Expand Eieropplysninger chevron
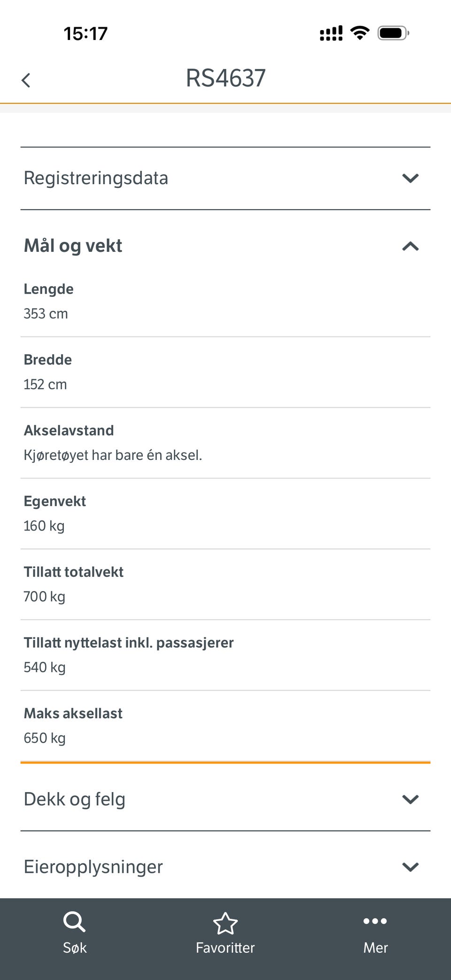The width and height of the screenshot is (451, 980). [x=410, y=867]
